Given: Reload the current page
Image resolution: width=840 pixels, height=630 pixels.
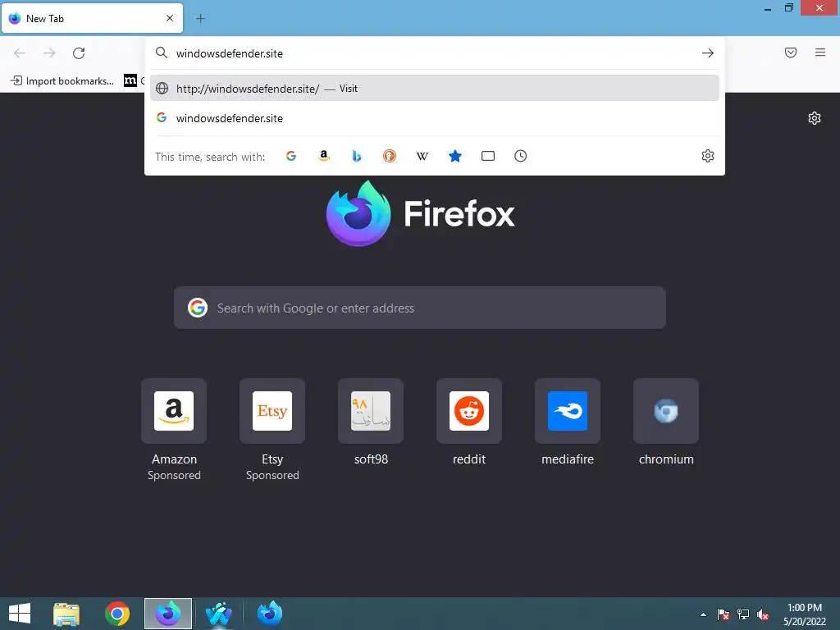Looking at the screenshot, I should [79, 53].
